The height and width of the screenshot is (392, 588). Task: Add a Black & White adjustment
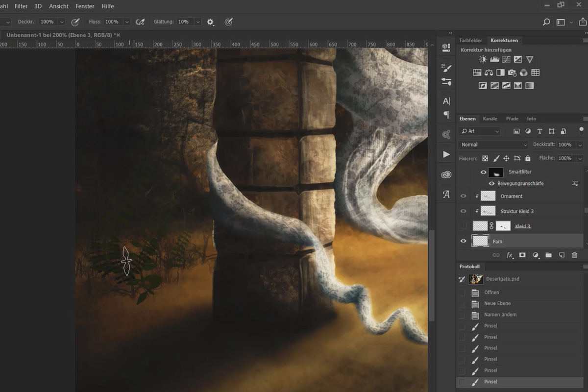[500, 73]
